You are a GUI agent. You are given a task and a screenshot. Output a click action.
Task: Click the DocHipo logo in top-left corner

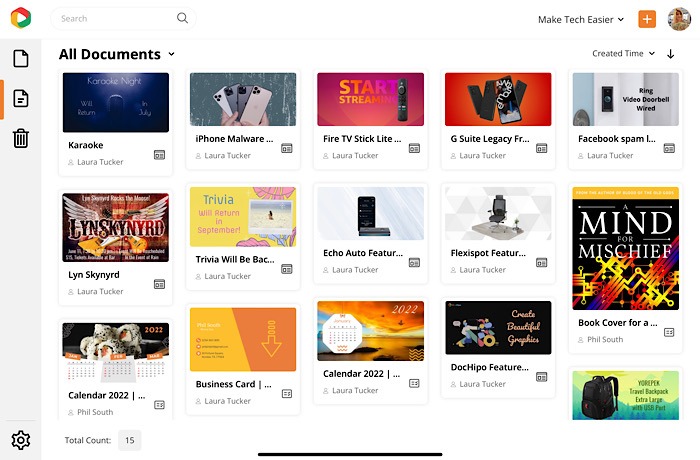click(21, 18)
